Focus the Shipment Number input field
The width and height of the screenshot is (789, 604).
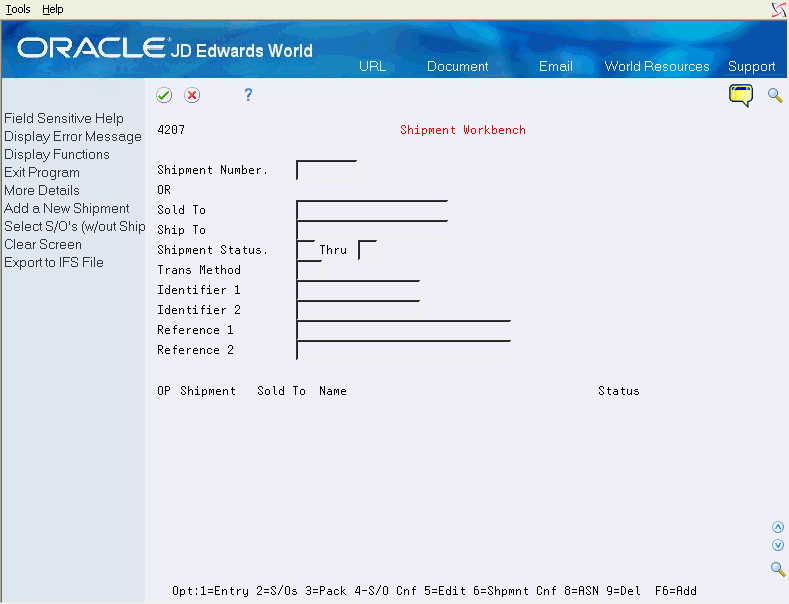click(327, 170)
